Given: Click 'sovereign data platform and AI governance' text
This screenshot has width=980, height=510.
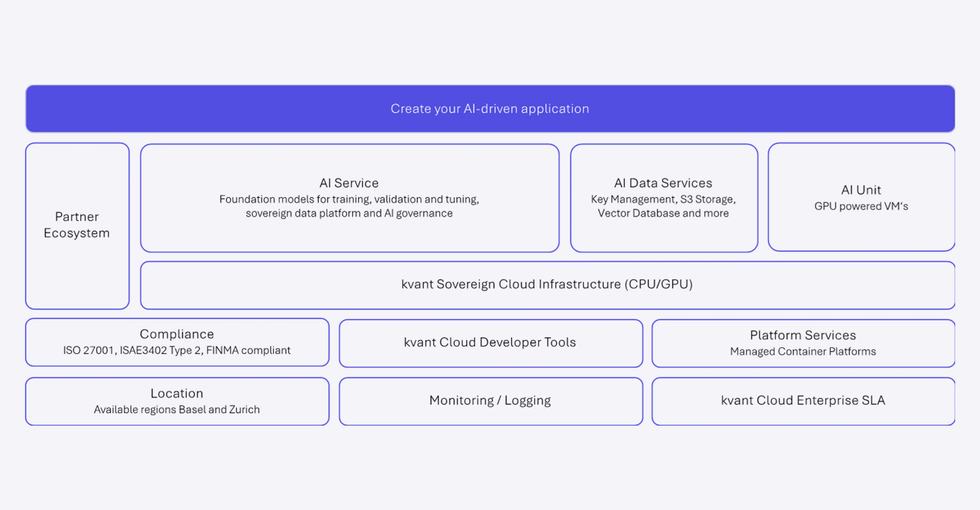Looking at the screenshot, I should [x=349, y=213].
